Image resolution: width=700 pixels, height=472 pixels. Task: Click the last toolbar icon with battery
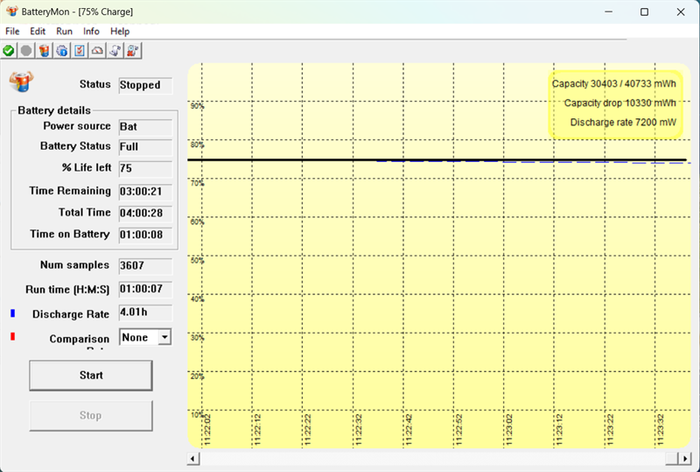[x=134, y=50]
